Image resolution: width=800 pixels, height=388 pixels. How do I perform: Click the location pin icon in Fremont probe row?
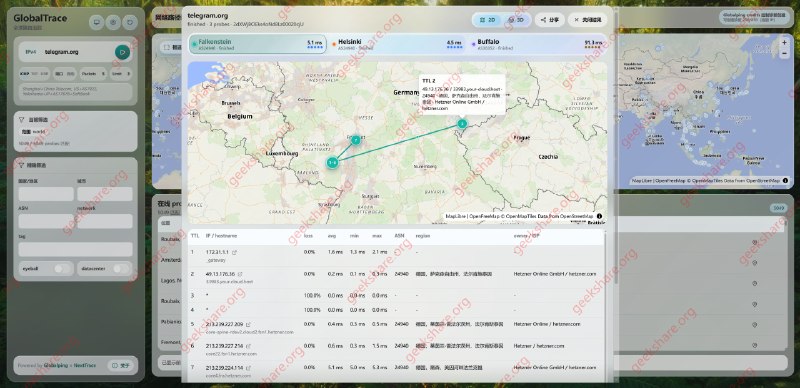pos(755,346)
